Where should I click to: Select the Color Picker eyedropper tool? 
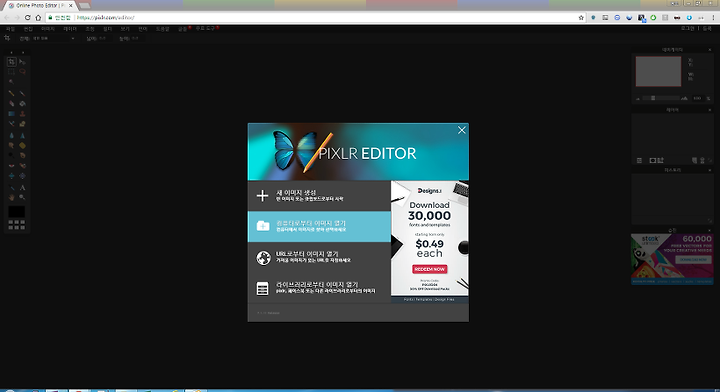click(11, 187)
